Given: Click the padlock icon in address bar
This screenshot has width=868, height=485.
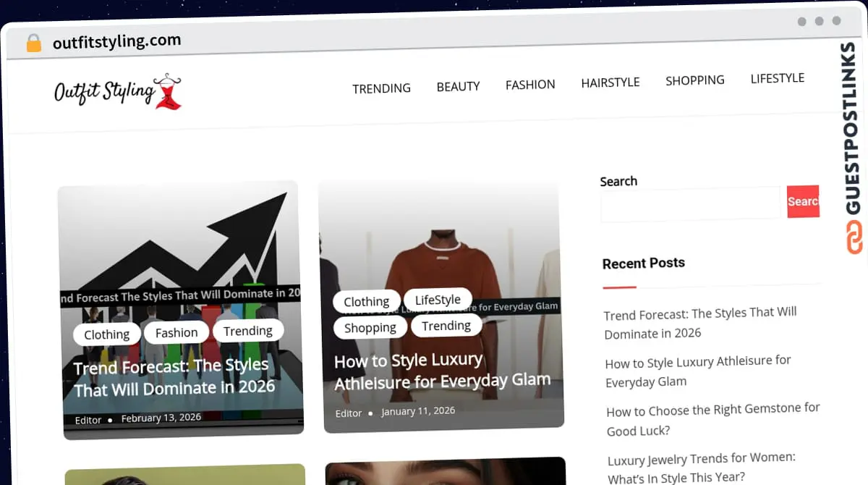Looking at the screenshot, I should click(x=34, y=43).
